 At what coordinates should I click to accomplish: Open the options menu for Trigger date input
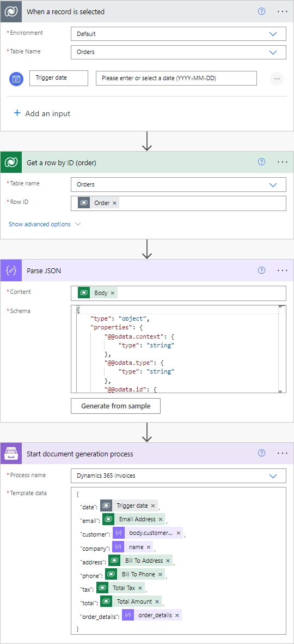pos(277,79)
